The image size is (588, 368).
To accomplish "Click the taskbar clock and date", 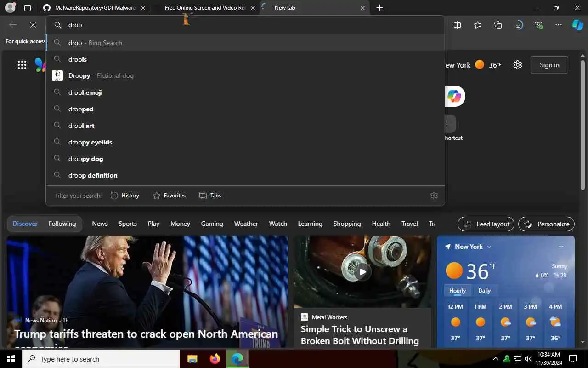I will (x=548, y=359).
